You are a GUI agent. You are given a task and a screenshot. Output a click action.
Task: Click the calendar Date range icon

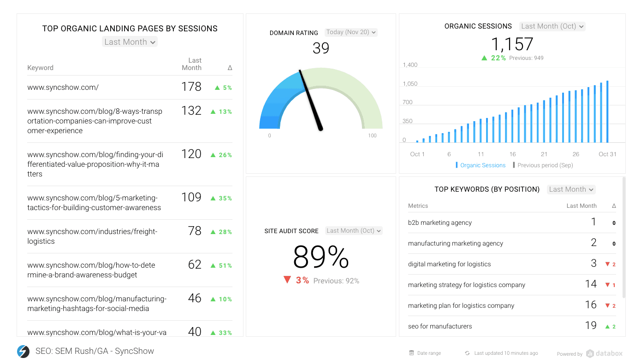click(411, 352)
